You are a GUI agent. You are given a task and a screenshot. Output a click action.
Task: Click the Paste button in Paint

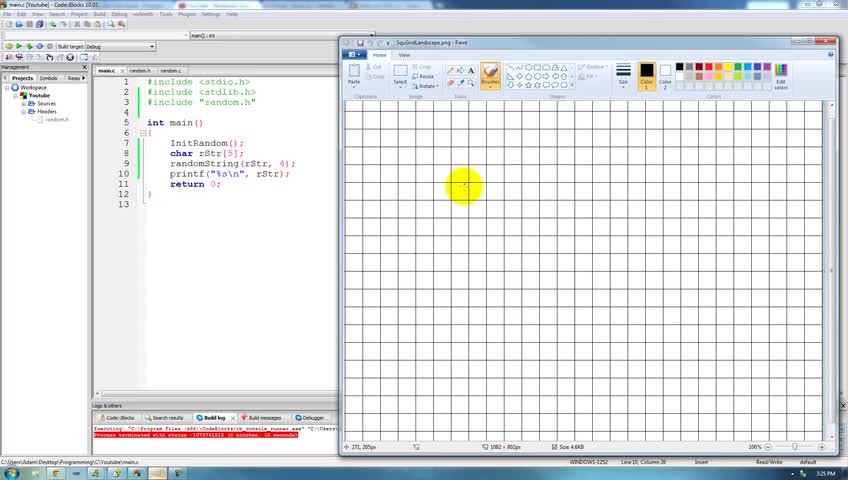click(x=354, y=75)
